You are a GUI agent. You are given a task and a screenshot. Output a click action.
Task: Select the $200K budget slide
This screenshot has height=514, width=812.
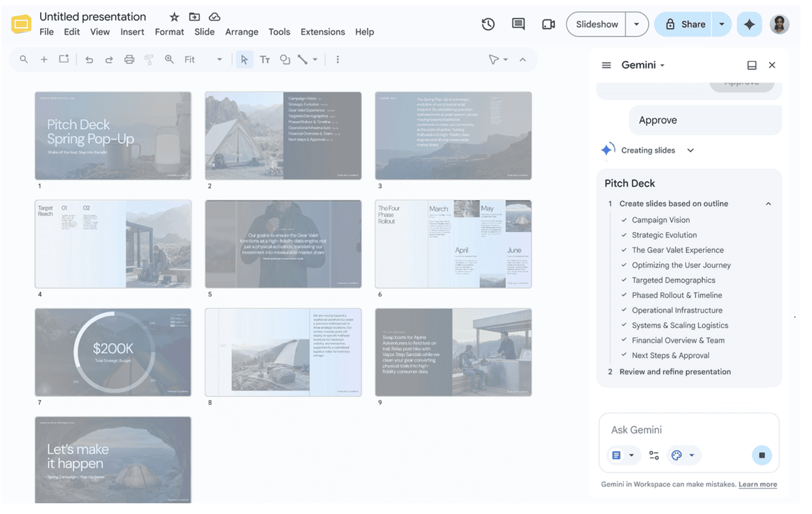point(113,352)
